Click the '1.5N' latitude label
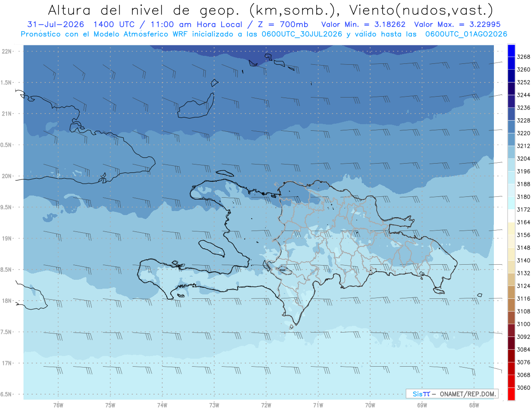Image resolution: width=532 pixels, height=411 pixels. (6, 82)
